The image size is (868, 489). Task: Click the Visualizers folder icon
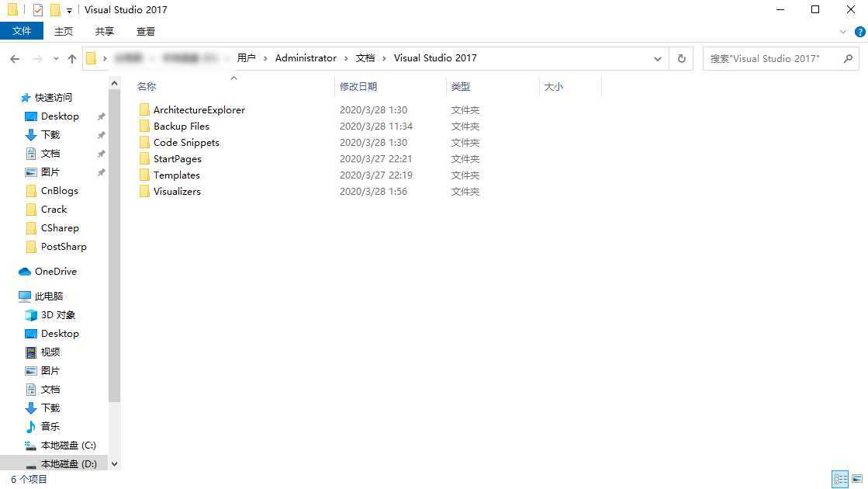click(x=144, y=191)
